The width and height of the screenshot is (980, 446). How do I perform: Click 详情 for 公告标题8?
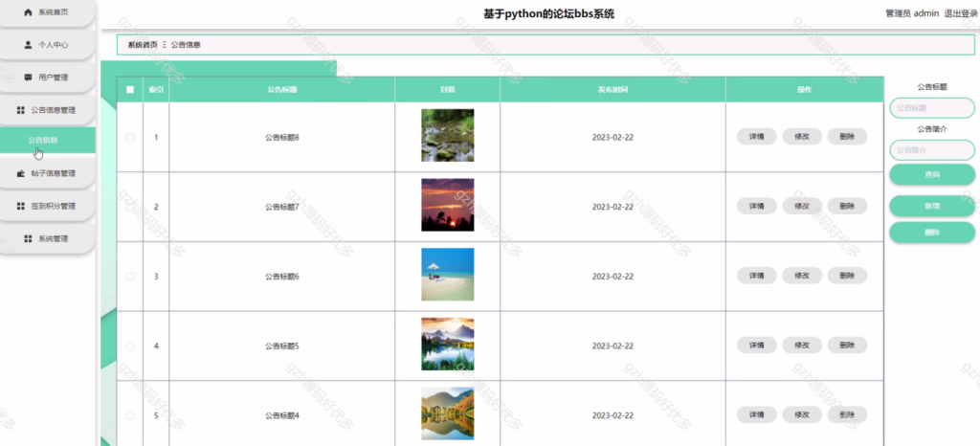(757, 136)
